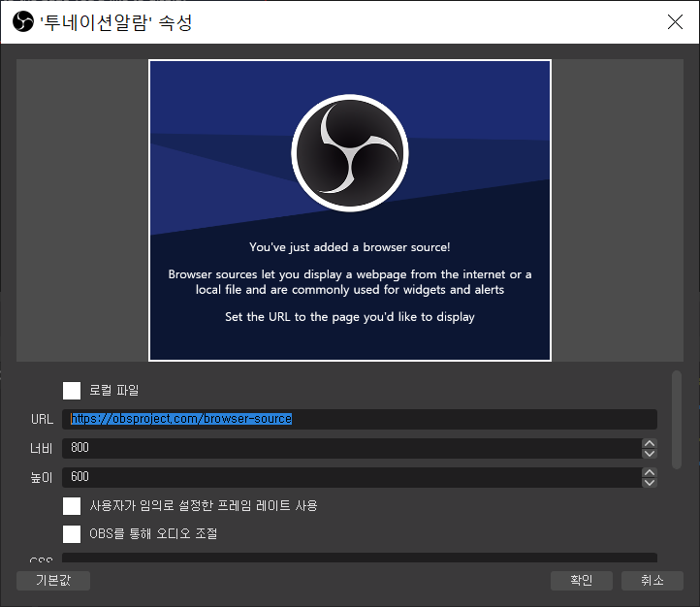Screen dimensions: 700x607
Task: Increase 너비 width with the up arrow
Action: pyautogui.click(x=650, y=443)
